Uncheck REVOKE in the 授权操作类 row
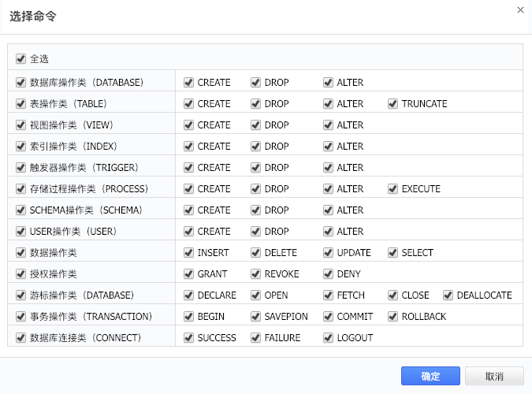This screenshot has width=532, height=394. click(x=256, y=273)
